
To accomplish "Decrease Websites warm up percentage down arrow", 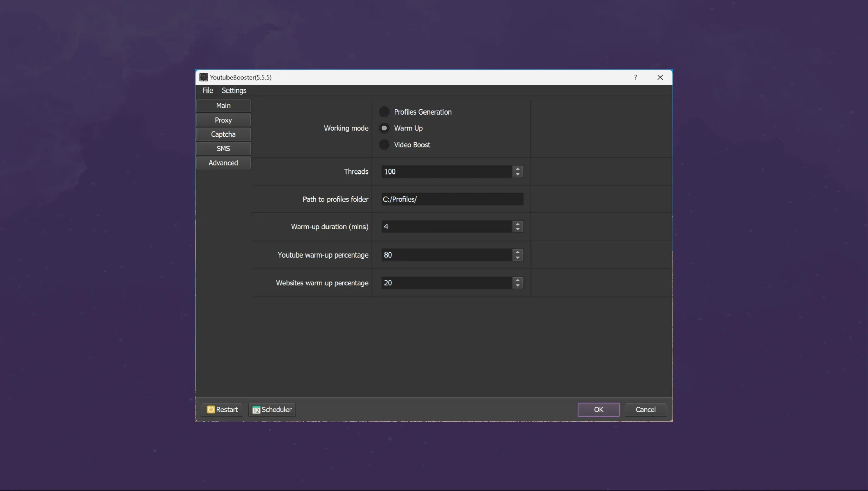I will coord(517,286).
